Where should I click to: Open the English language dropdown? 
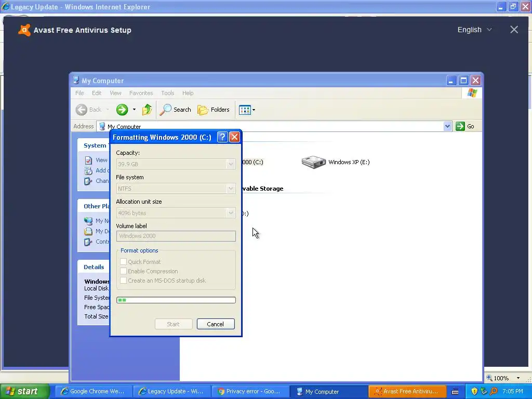point(474,30)
